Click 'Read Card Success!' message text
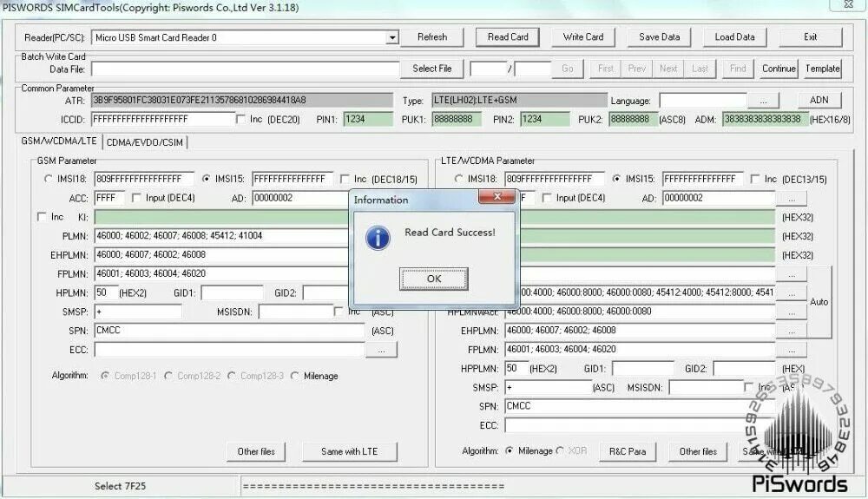The height and width of the screenshot is (499, 868). (450, 233)
